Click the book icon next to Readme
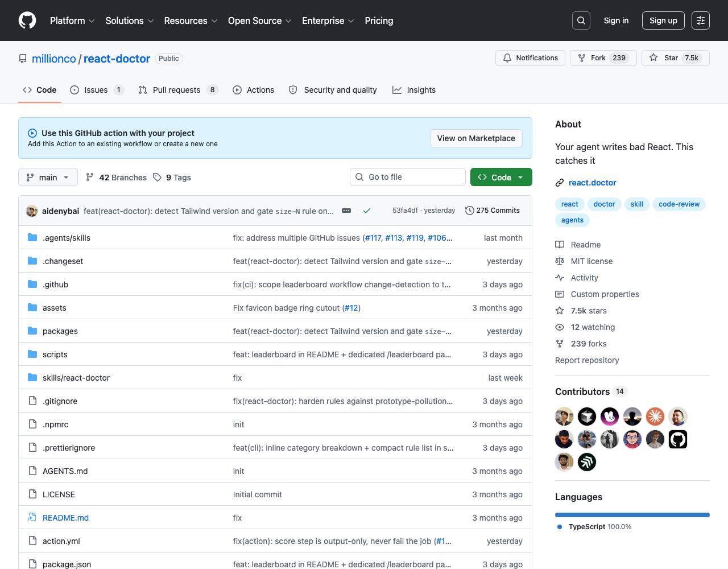The width and height of the screenshot is (728, 569). click(560, 245)
